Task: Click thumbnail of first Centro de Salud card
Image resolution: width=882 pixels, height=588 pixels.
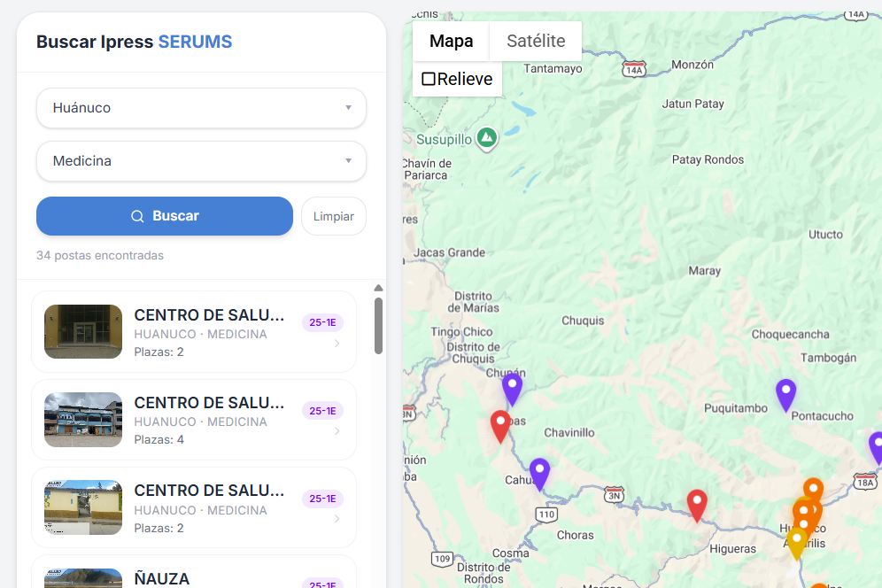Action: coord(83,332)
